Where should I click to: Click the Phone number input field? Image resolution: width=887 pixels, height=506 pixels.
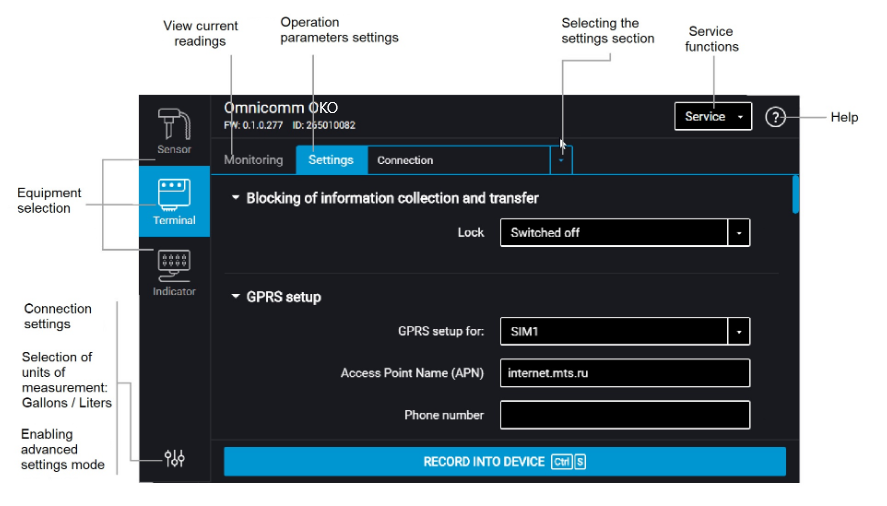pos(625,415)
